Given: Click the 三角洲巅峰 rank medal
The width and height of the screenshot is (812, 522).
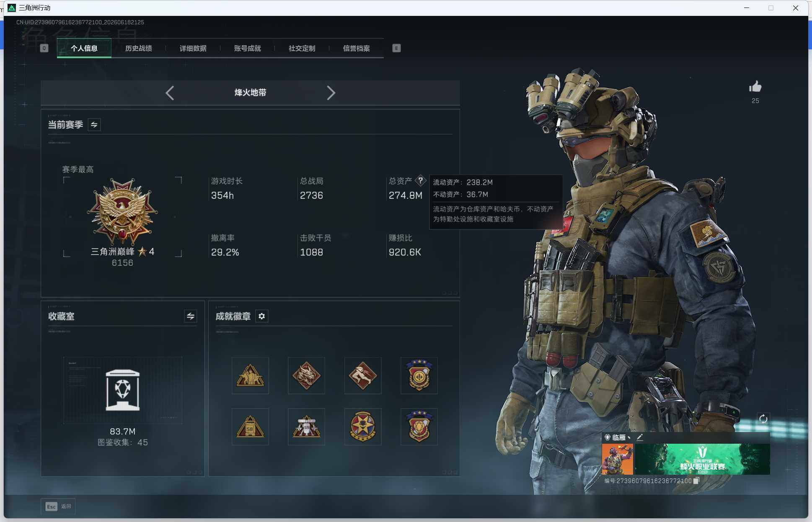Looking at the screenshot, I should click(122, 212).
